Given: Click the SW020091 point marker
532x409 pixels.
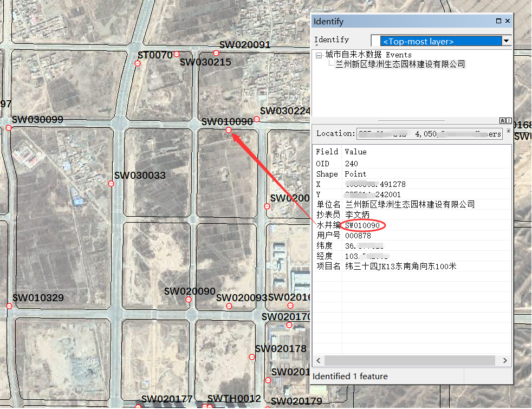Looking at the screenshot, I should click(x=216, y=53).
